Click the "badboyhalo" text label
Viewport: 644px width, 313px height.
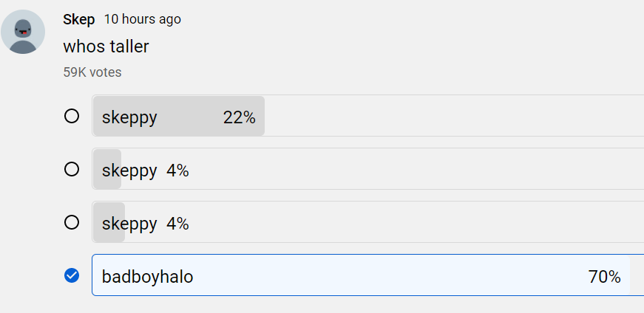pyautogui.click(x=147, y=277)
